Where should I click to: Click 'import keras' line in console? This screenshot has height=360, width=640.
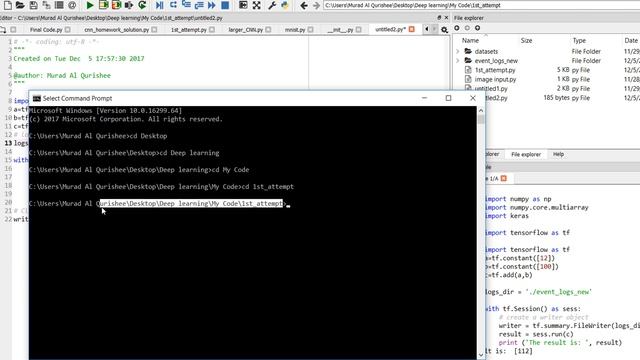pyautogui.click(x=507, y=216)
